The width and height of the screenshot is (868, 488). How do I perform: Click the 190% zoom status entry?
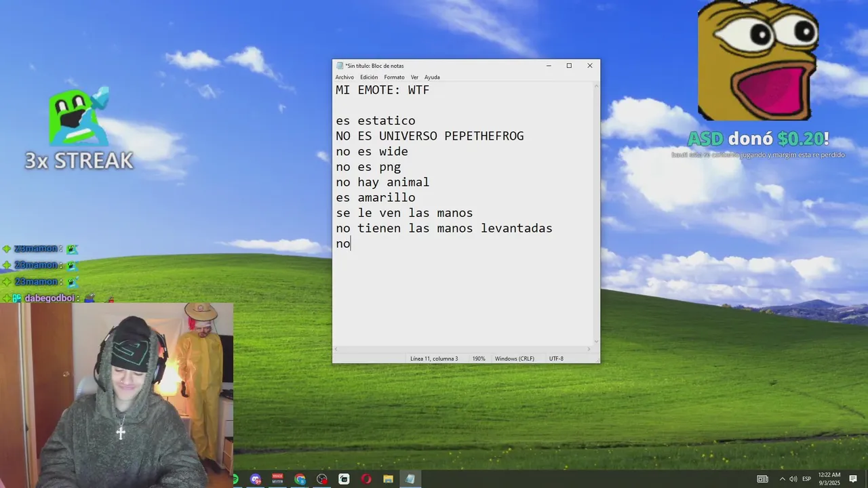pyautogui.click(x=479, y=359)
